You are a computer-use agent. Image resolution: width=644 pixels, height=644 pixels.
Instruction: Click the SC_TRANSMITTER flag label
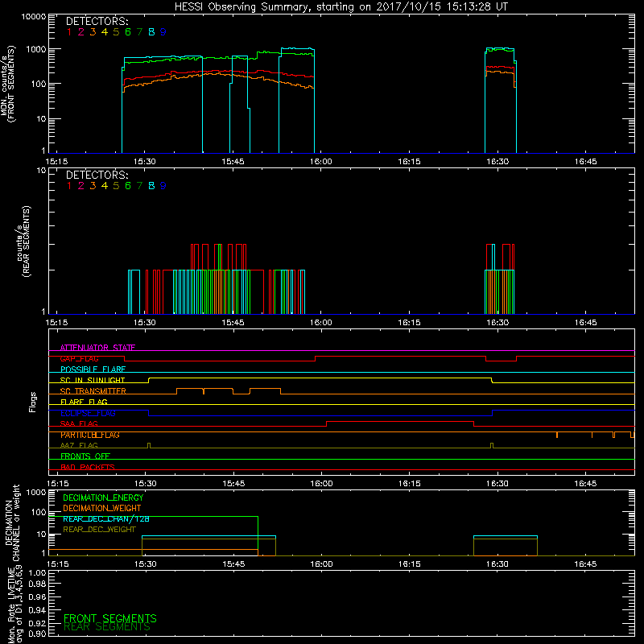click(93, 391)
